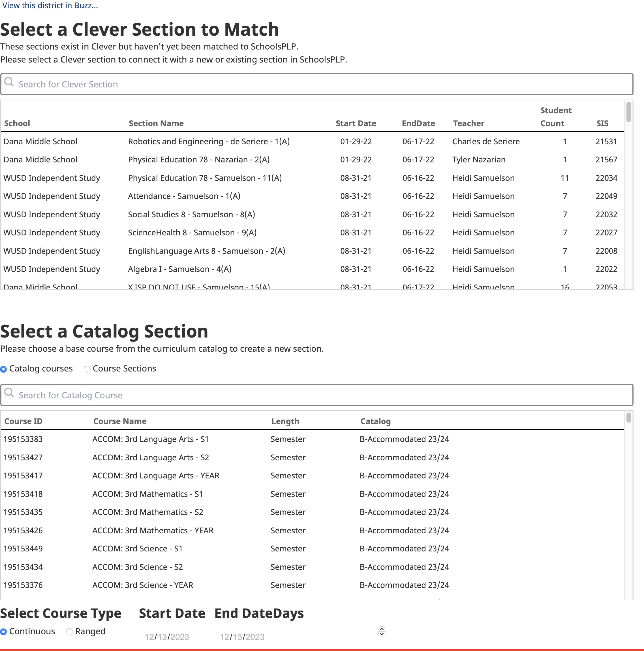This screenshot has width=644, height=651.
Task: Click student count 11 in Samuelson PE row
Action: click(565, 178)
